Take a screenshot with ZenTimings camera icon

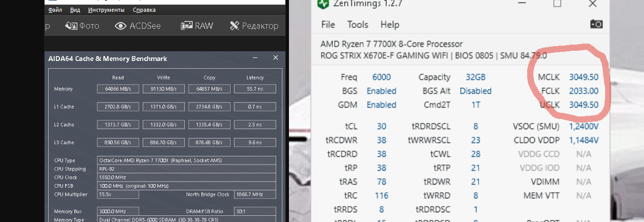(x=596, y=24)
